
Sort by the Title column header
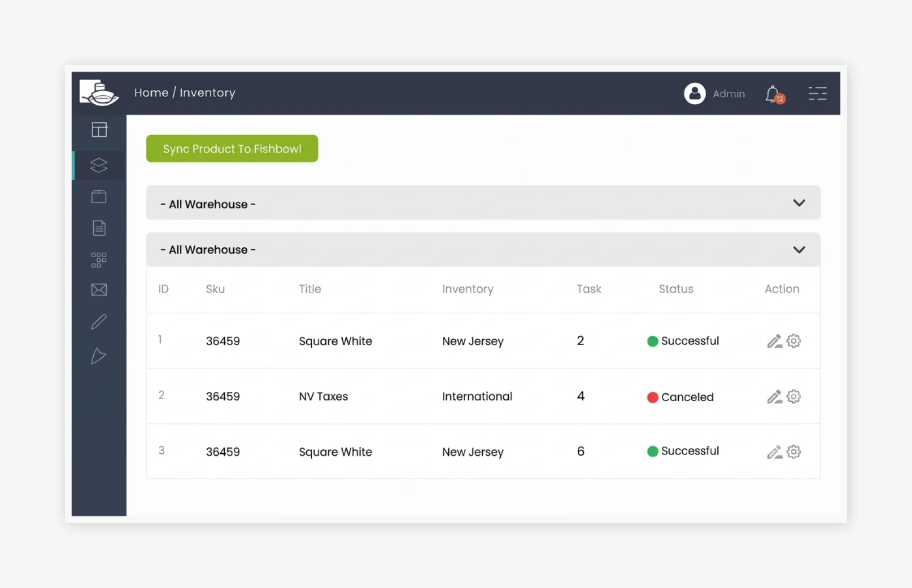(310, 288)
